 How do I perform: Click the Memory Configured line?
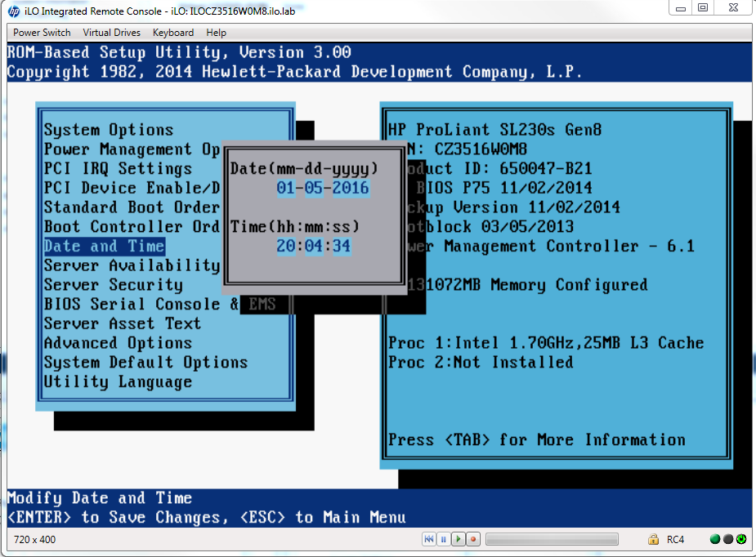[x=527, y=285]
